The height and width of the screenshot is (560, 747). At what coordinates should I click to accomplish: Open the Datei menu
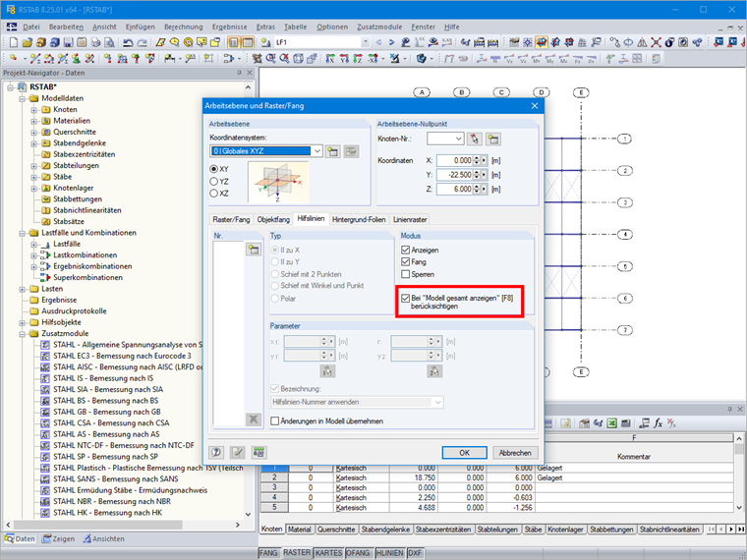coord(31,27)
